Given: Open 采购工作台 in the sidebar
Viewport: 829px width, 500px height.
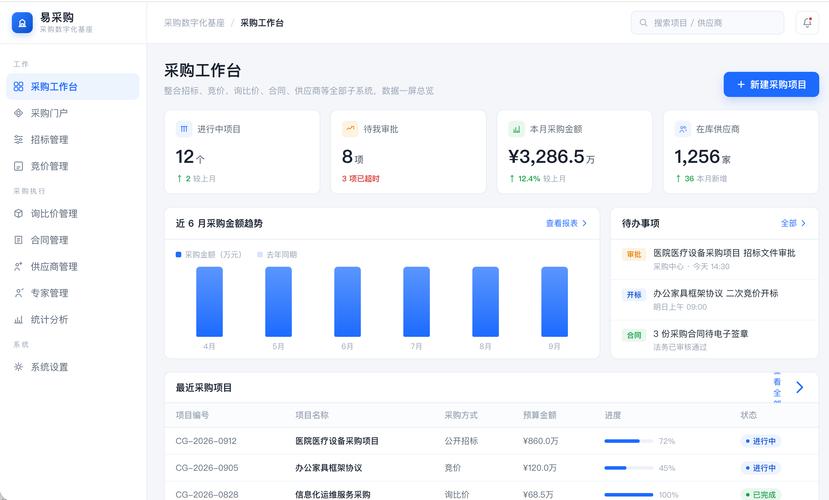Looking at the screenshot, I should [72, 86].
